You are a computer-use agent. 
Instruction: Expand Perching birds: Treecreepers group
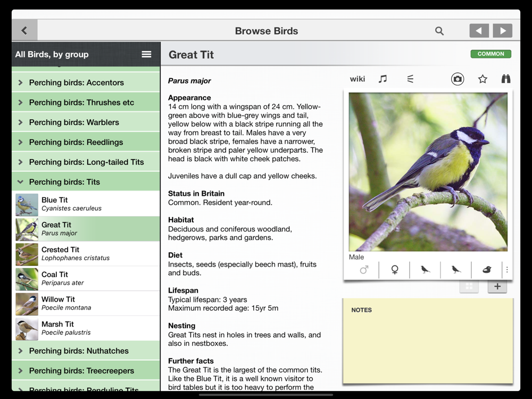click(x=86, y=370)
